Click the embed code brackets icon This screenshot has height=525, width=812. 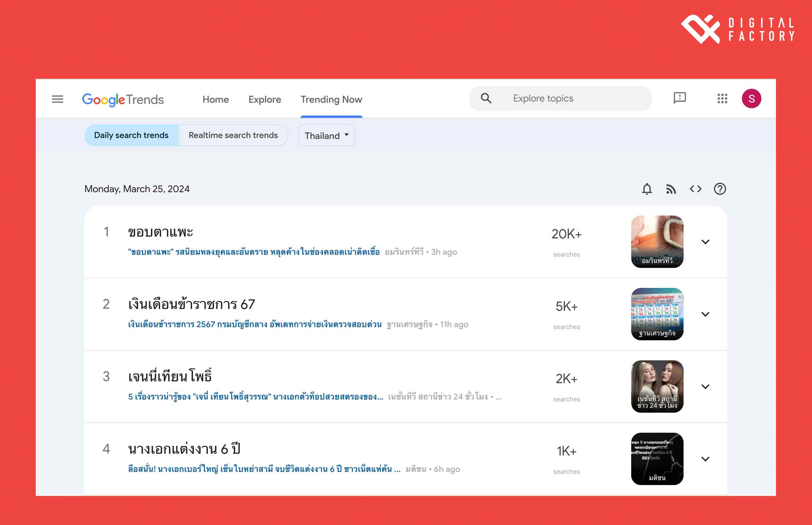(696, 189)
